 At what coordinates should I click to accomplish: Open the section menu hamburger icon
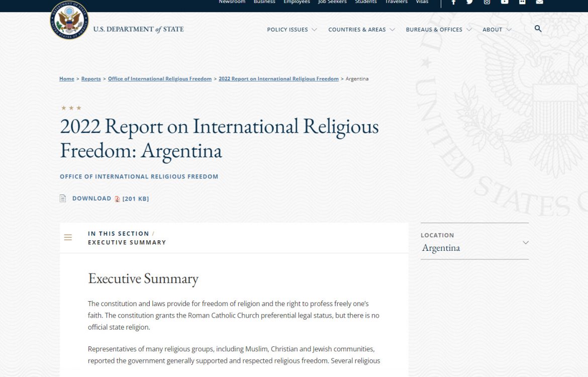[x=68, y=237]
